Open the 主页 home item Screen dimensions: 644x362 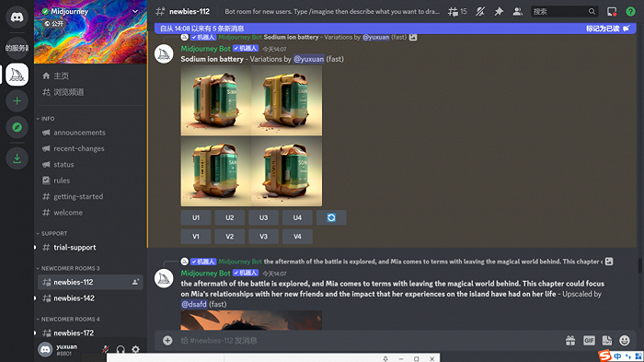click(90, 76)
